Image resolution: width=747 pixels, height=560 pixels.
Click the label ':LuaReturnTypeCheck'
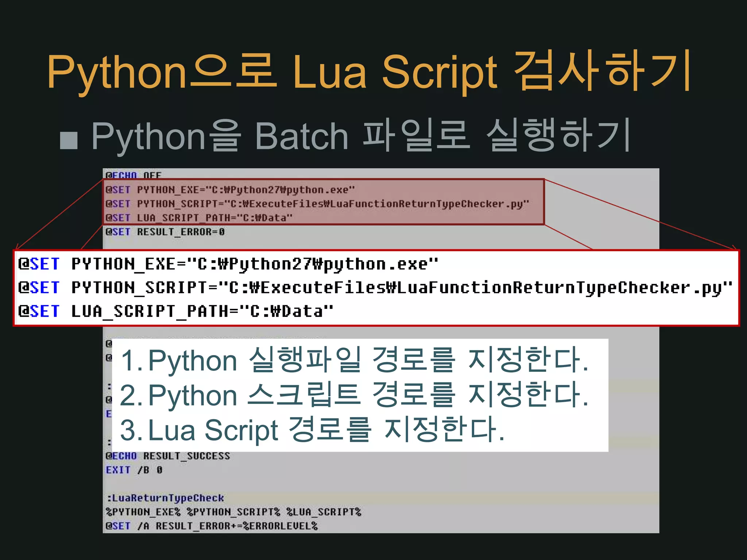[x=165, y=498]
